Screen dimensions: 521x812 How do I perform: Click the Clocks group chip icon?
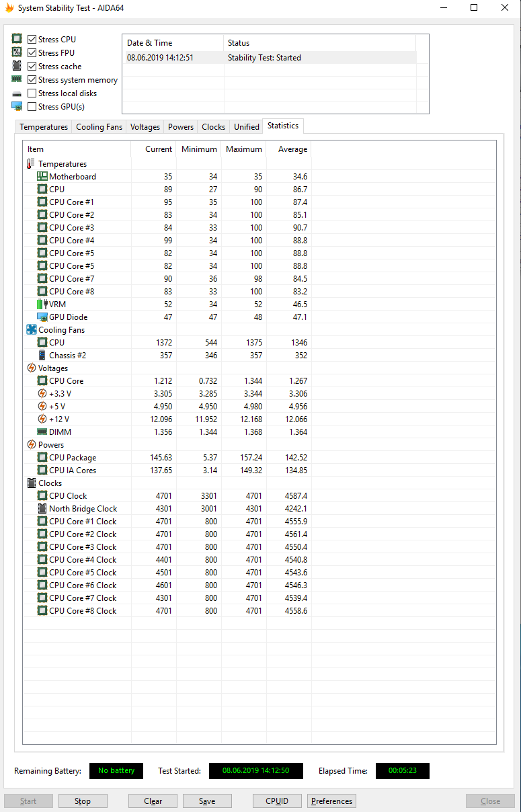(31, 483)
